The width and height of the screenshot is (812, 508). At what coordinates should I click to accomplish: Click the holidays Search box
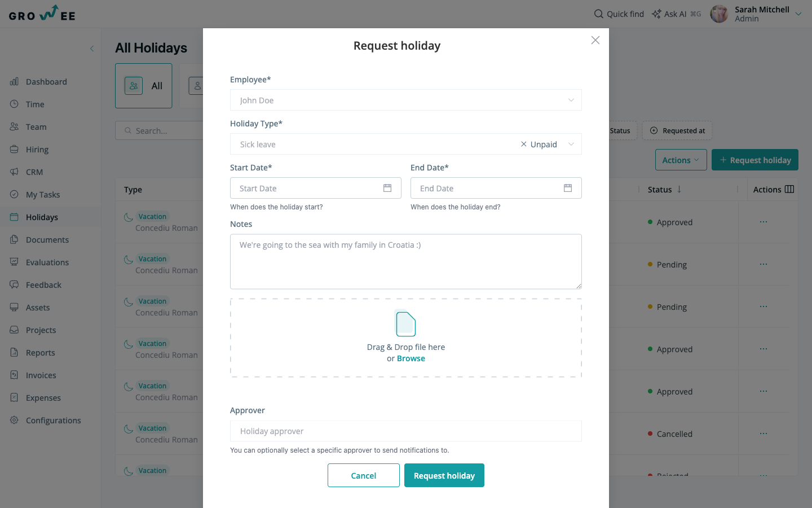160,130
